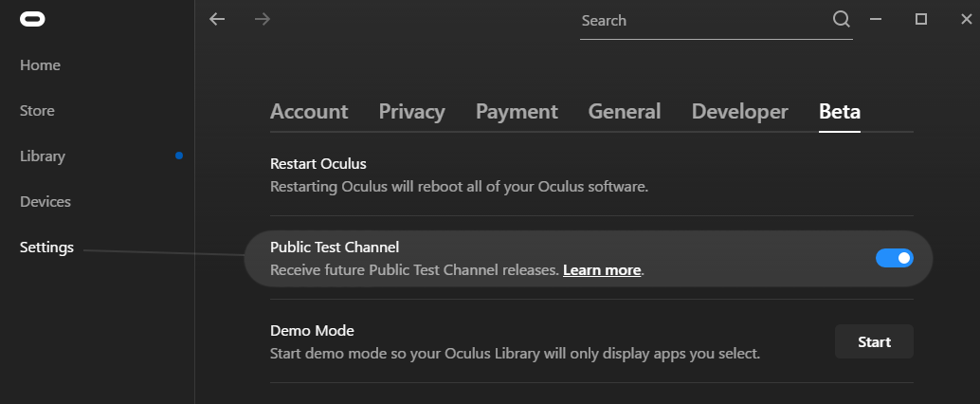This screenshot has height=404, width=980.
Task: Switch to the Privacy tab
Action: [412, 111]
